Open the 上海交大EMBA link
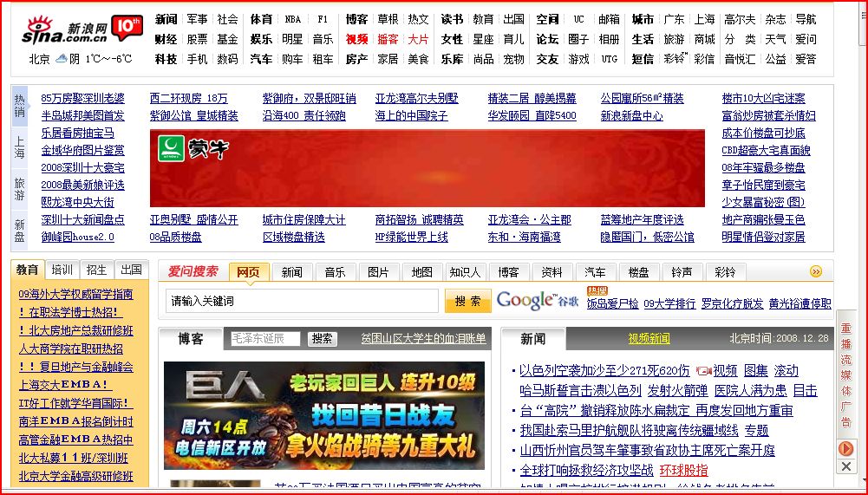Screen dimensions: 868x495 click(x=65, y=384)
